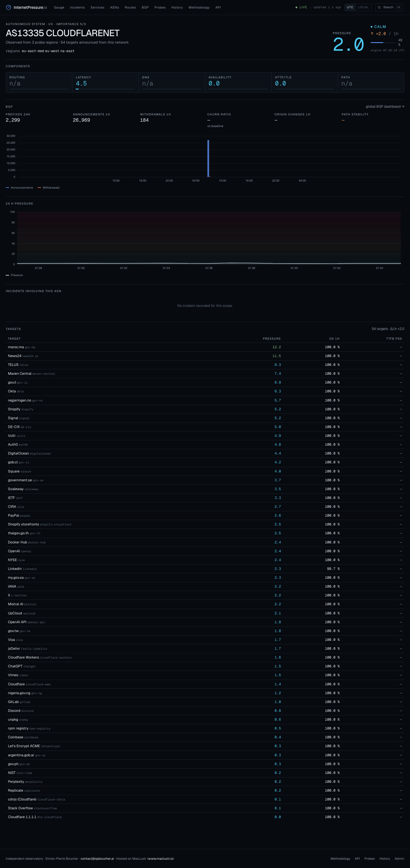The image size is (410, 868).
Task: Click the Latency component level bar
Action: click(x=105, y=89)
